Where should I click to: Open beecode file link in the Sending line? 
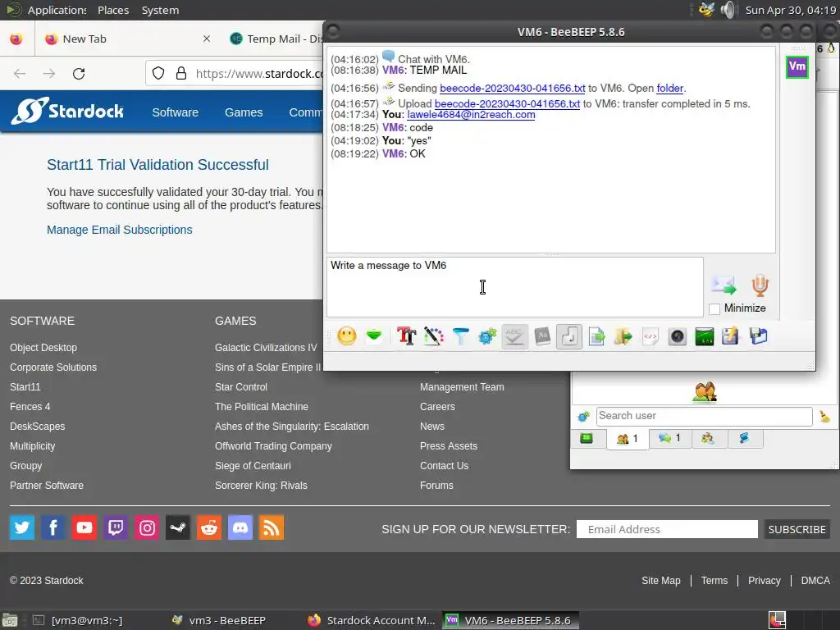click(512, 89)
